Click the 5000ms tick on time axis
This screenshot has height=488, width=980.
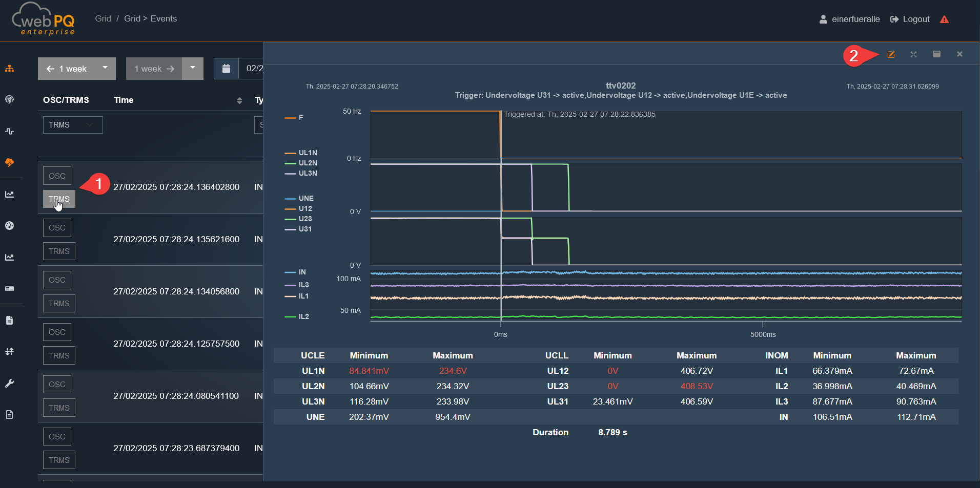[763, 334]
